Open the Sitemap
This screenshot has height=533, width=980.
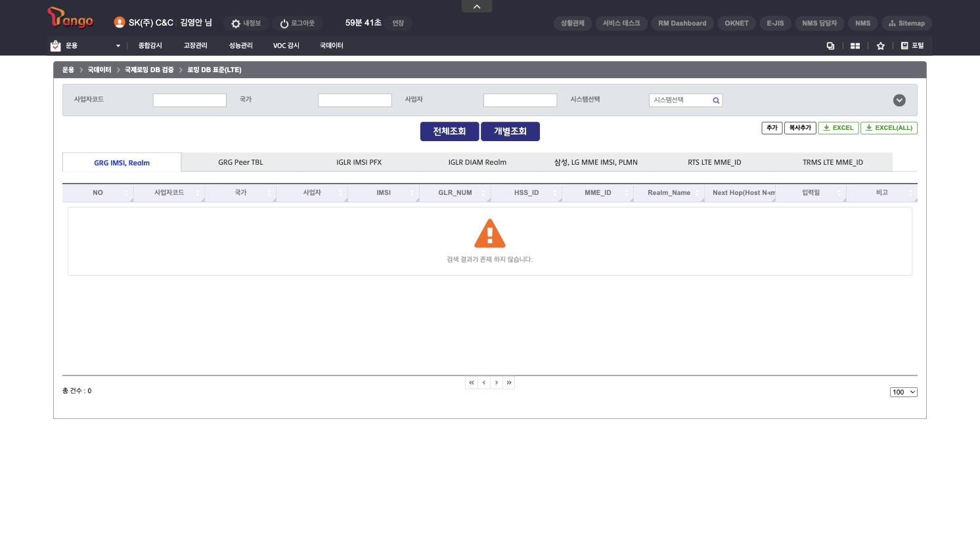pos(906,24)
